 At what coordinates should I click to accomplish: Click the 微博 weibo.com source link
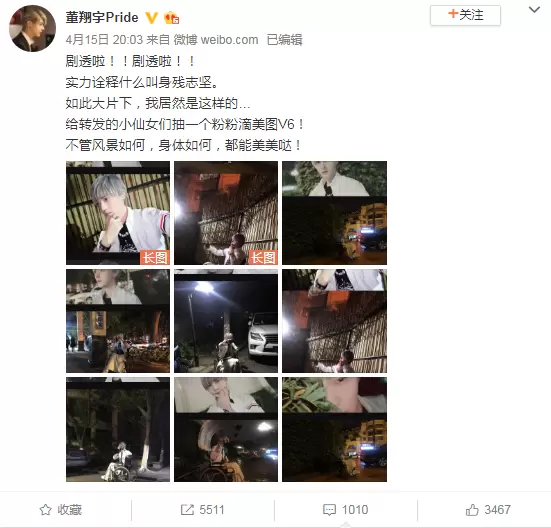tap(216, 40)
